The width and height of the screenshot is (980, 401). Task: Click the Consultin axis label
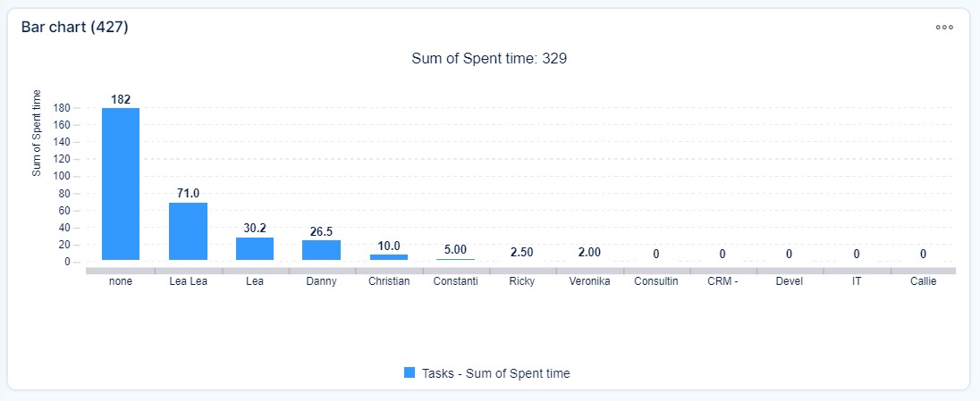point(655,281)
